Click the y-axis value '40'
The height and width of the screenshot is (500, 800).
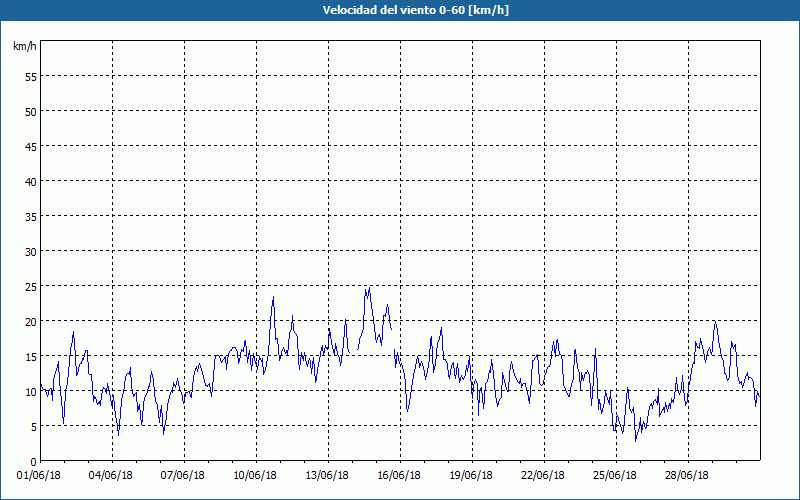31,182
